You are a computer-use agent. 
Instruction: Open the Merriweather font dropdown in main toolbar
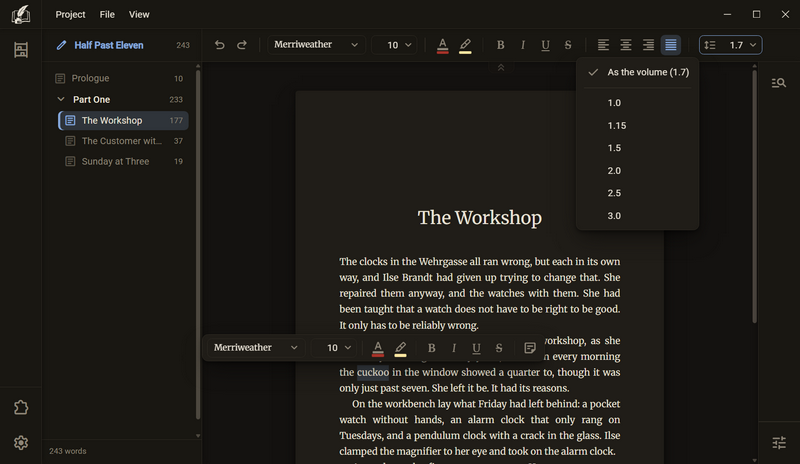pyautogui.click(x=316, y=45)
